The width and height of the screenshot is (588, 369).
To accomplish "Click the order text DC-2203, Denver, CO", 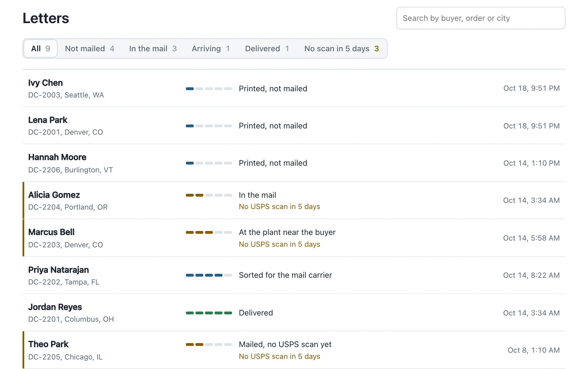I will click(x=66, y=245).
